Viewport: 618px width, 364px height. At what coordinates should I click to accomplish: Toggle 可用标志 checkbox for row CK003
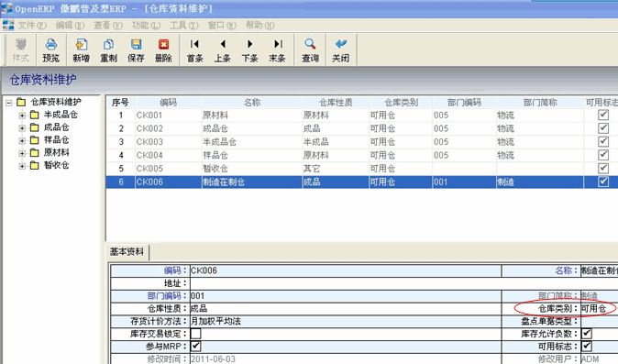[x=603, y=141]
